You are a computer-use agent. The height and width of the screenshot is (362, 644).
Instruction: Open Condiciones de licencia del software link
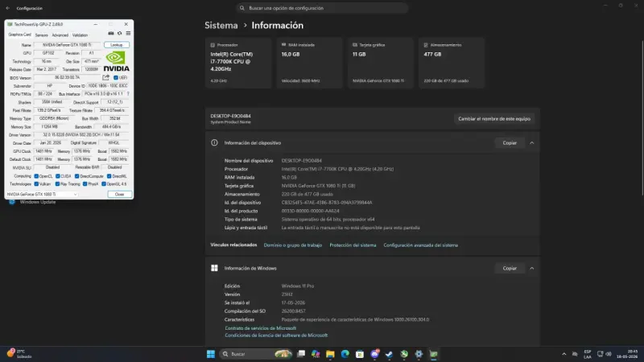pyautogui.click(x=276, y=335)
